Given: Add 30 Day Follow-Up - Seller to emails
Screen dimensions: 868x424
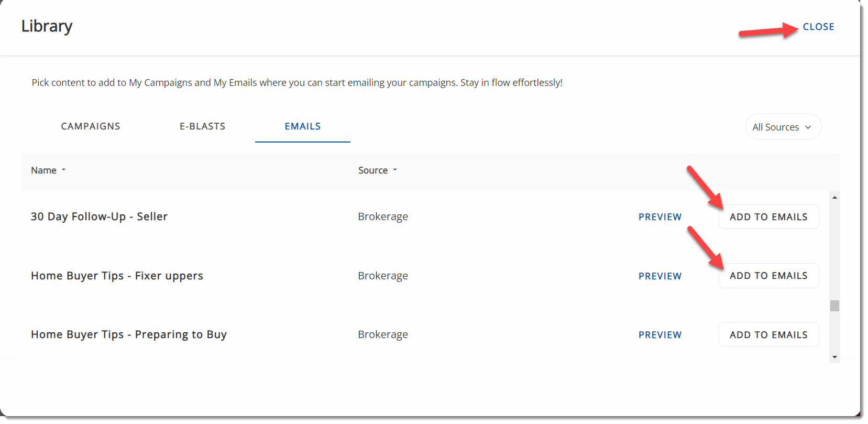Looking at the screenshot, I should (x=768, y=217).
